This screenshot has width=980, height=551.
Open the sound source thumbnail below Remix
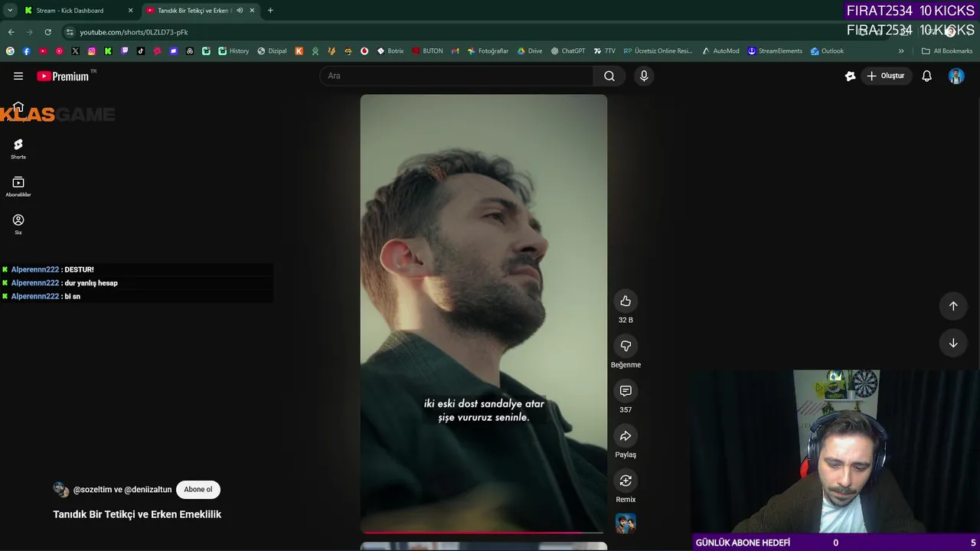pyautogui.click(x=626, y=523)
